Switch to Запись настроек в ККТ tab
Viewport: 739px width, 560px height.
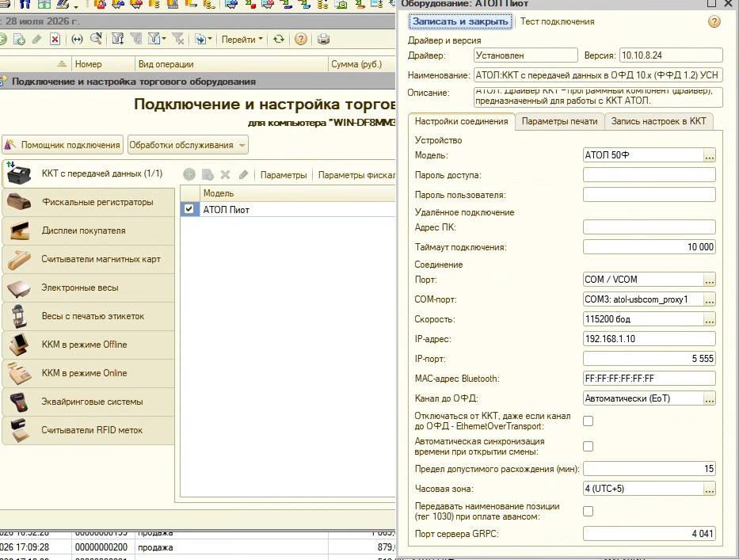pos(658,122)
